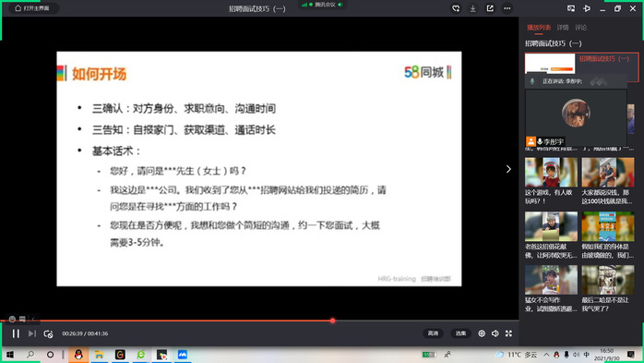The height and width of the screenshot is (363, 644).
Task: Share video using the share icon
Action: pyautogui.click(x=490, y=8)
